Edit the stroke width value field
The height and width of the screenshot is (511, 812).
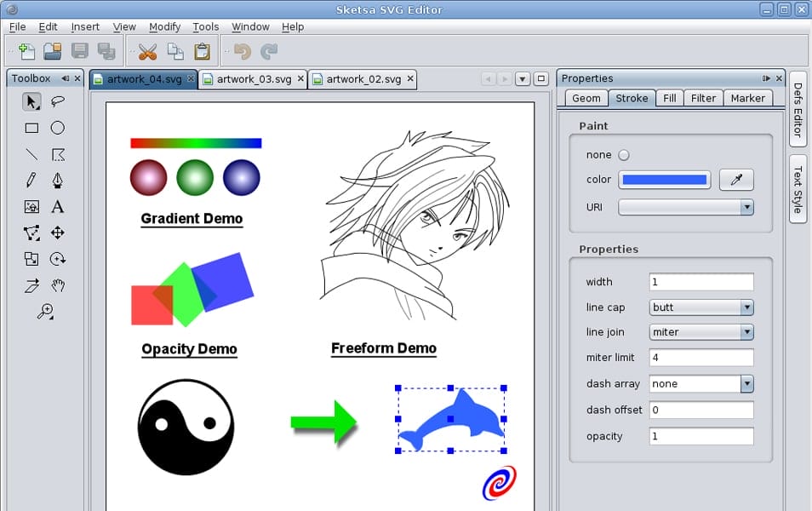pos(701,282)
